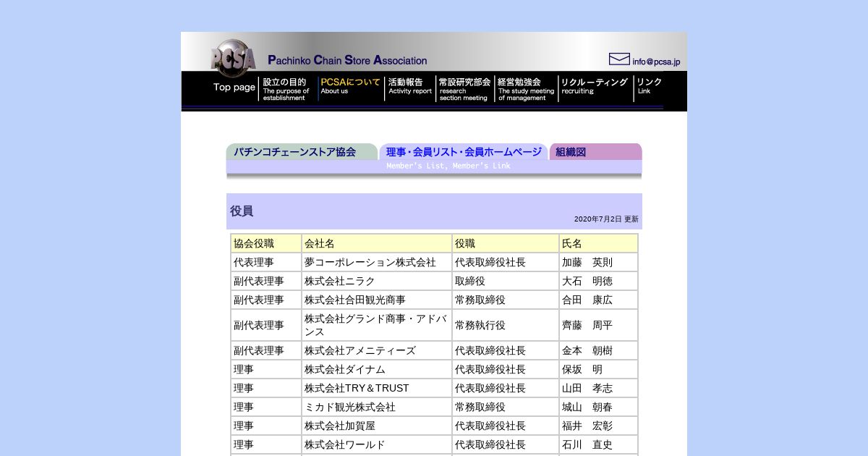Click the 2020年7月2日 更新 date text

(606, 219)
